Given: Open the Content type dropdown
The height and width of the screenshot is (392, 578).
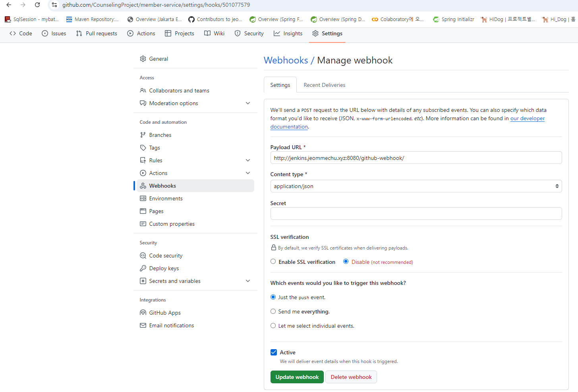Looking at the screenshot, I should [x=416, y=186].
